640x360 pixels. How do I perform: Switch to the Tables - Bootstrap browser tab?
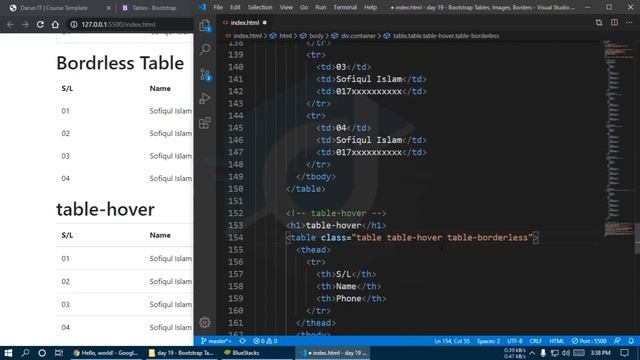point(154,8)
